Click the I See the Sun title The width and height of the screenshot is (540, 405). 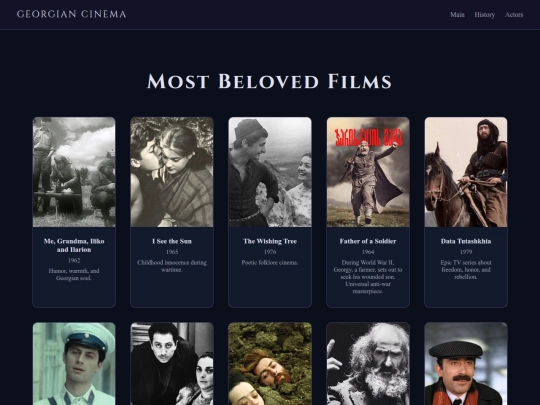click(x=172, y=241)
